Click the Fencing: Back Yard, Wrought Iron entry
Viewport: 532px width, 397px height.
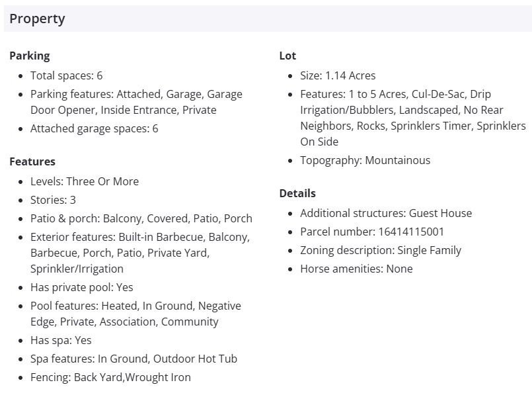[110, 377]
